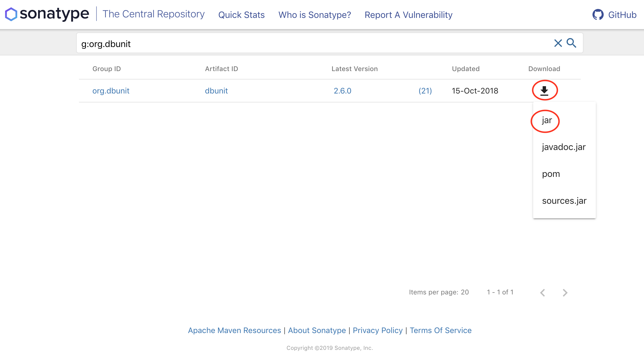This screenshot has height=356, width=644.
Task: Show all 21 versions link
Action: [x=425, y=91]
